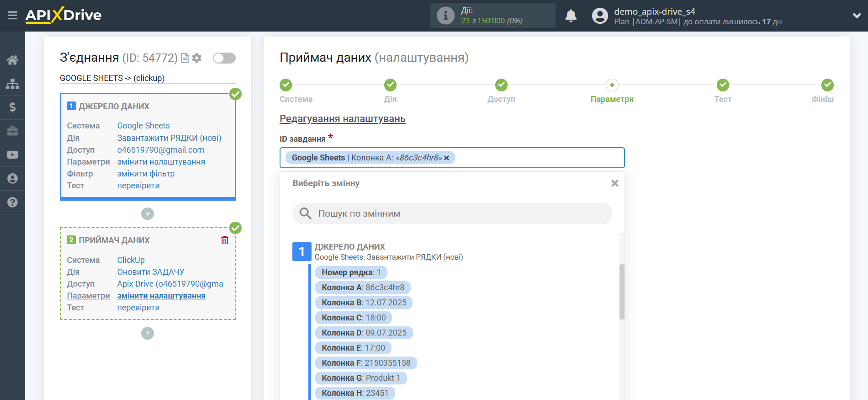
Task: Open the hamburger menu
Action: click(x=12, y=16)
